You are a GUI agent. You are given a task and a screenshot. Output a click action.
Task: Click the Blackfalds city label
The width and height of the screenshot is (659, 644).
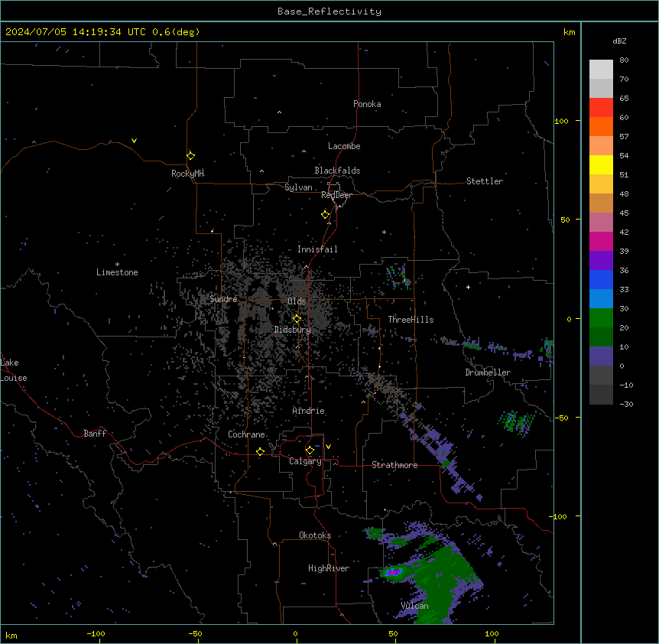[337, 171]
